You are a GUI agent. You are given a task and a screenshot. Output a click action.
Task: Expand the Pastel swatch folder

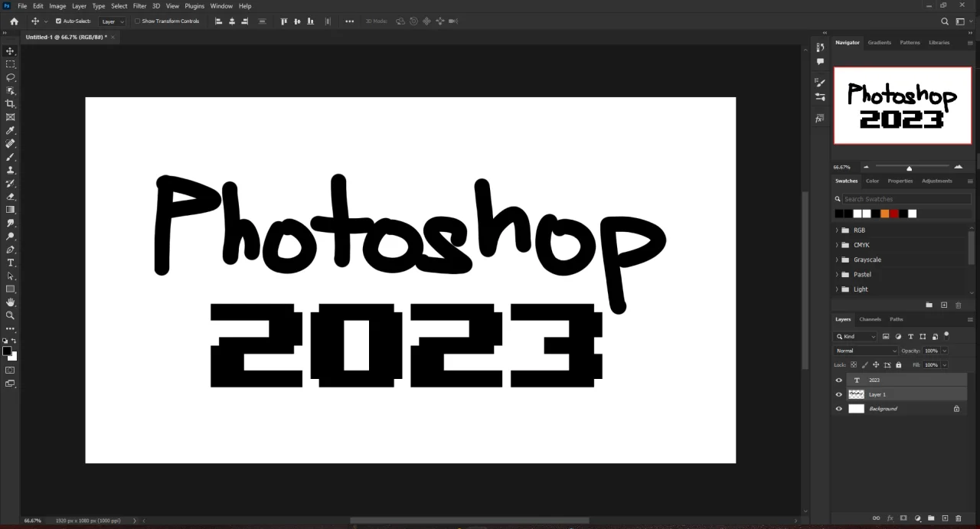point(837,274)
